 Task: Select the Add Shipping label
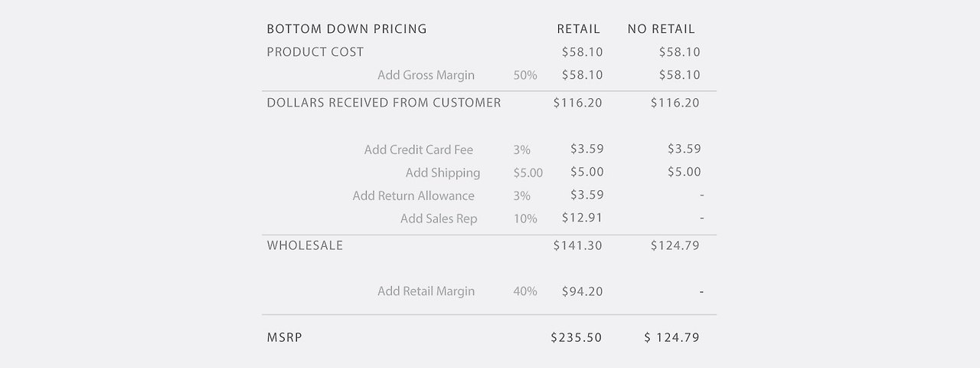pyautogui.click(x=443, y=172)
